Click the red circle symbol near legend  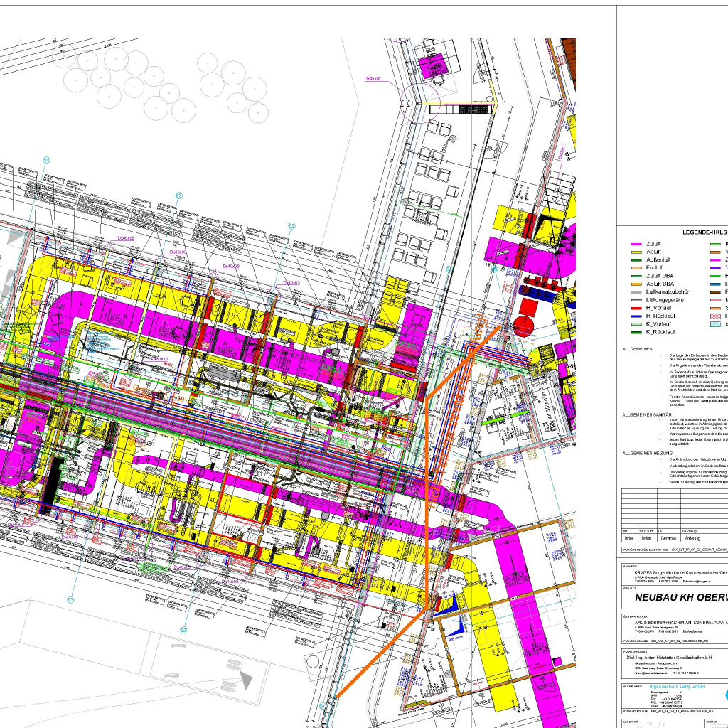523,326
